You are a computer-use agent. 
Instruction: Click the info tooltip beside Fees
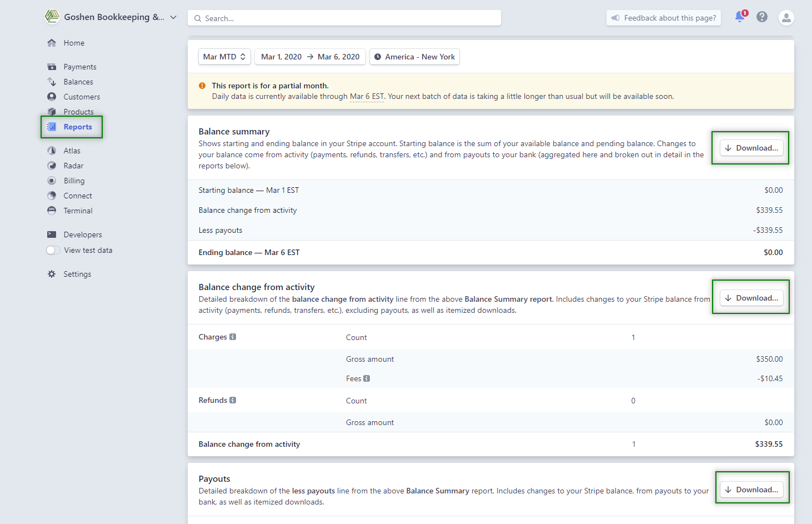pos(365,378)
